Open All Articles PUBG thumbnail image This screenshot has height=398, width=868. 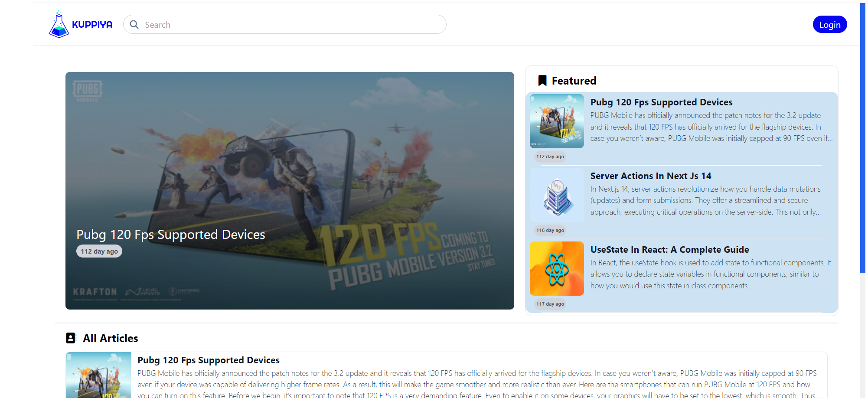pyautogui.click(x=98, y=375)
